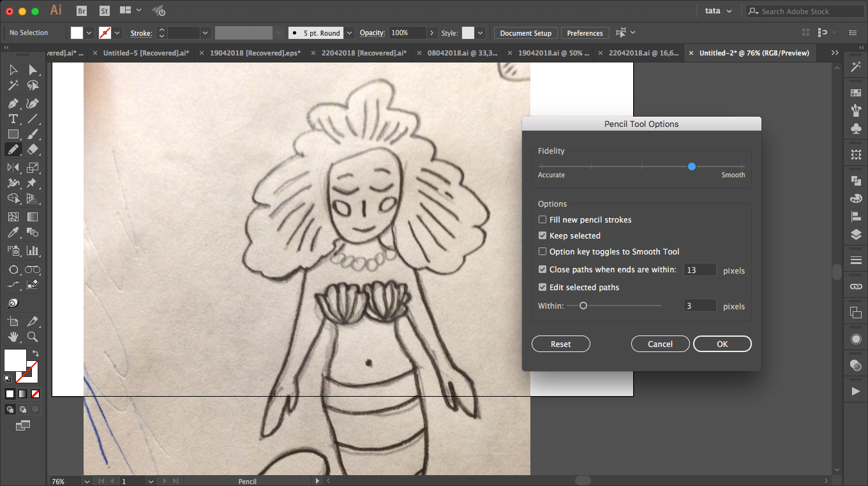Select the Zoom magnifier tool

click(33, 337)
